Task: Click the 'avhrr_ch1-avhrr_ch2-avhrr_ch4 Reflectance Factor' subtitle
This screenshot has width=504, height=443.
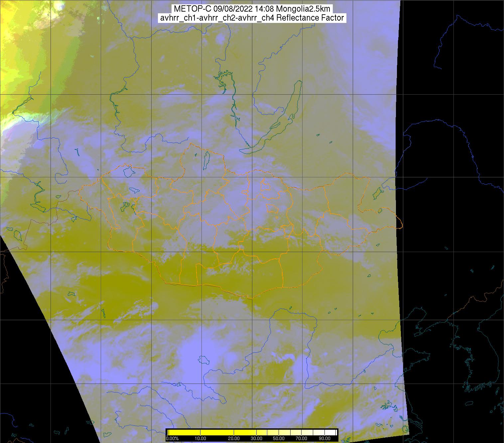Action: click(252, 18)
